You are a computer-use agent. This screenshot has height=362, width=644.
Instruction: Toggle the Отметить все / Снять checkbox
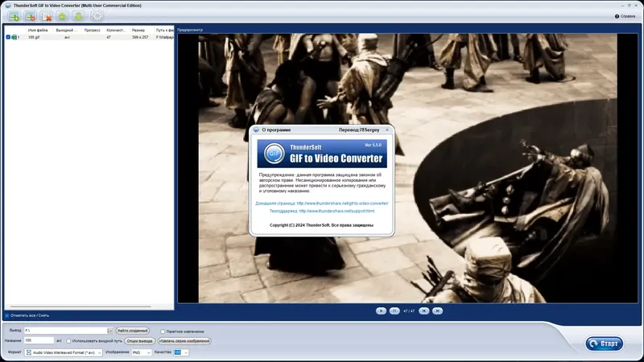coord(7,315)
